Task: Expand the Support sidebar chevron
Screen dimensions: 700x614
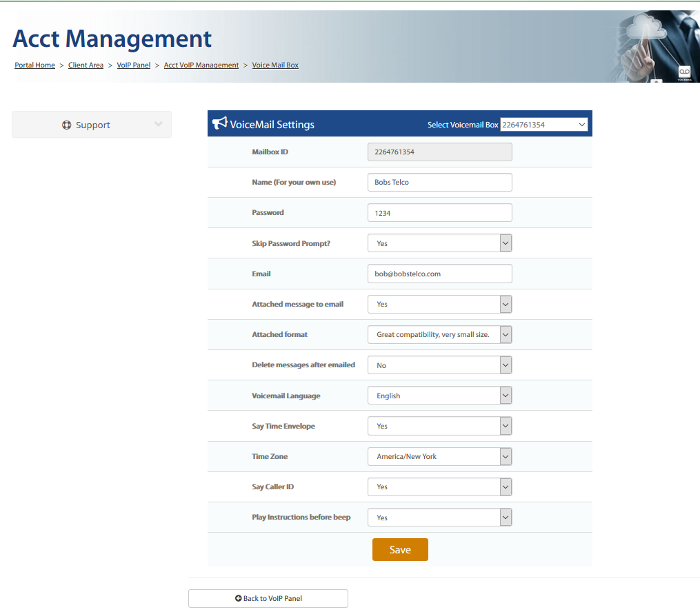Action: click(x=159, y=124)
